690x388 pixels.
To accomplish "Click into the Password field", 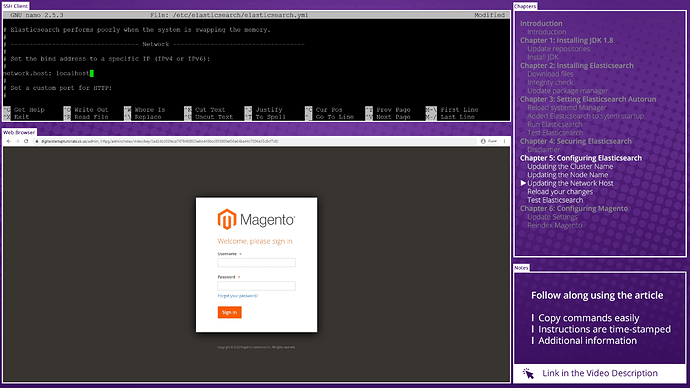I will [x=256, y=286].
